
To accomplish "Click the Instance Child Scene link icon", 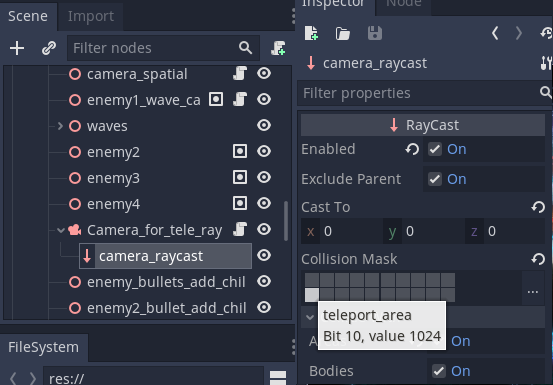I will [49, 48].
